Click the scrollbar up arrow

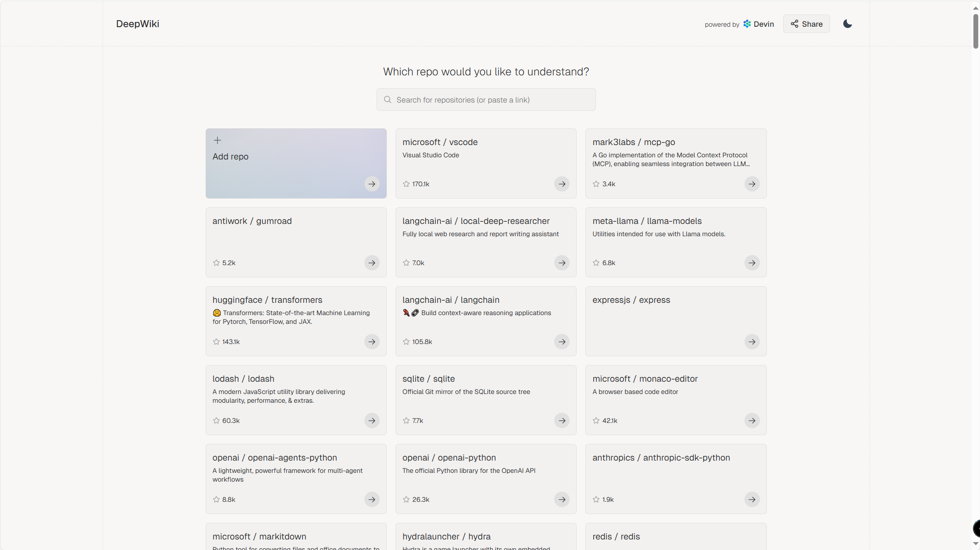coord(976,8)
